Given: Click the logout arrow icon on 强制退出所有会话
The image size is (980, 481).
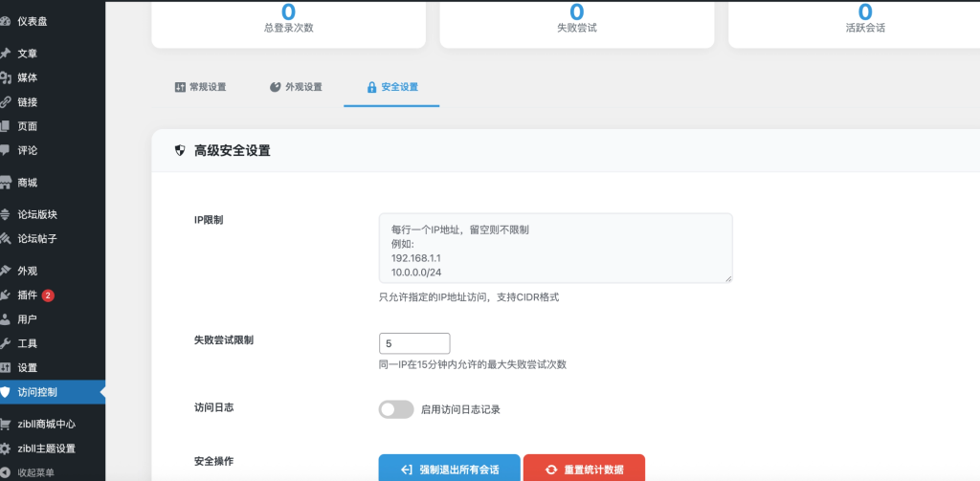Looking at the screenshot, I should (406, 470).
